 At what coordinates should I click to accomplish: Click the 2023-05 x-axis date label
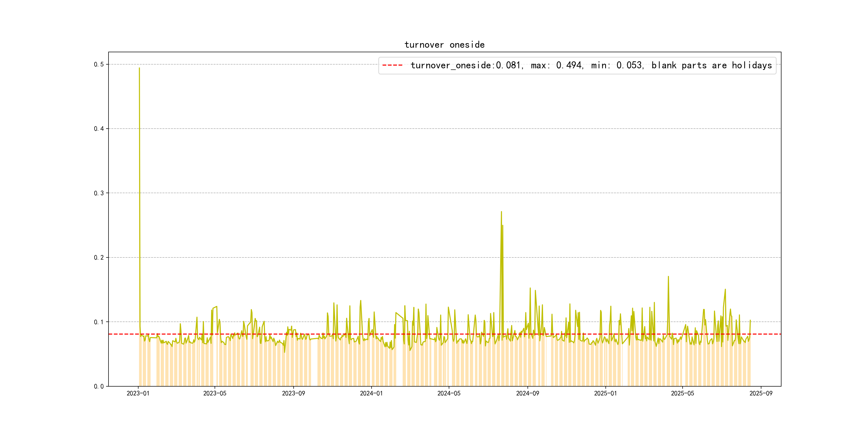click(x=215, y=393)
